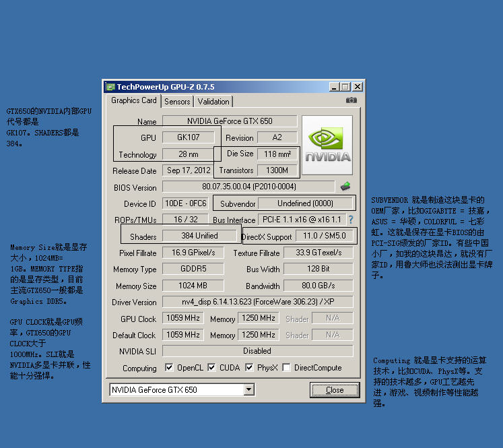Click the GPU field showing GK107
The image size is (503, 448).
click(189, 137)
